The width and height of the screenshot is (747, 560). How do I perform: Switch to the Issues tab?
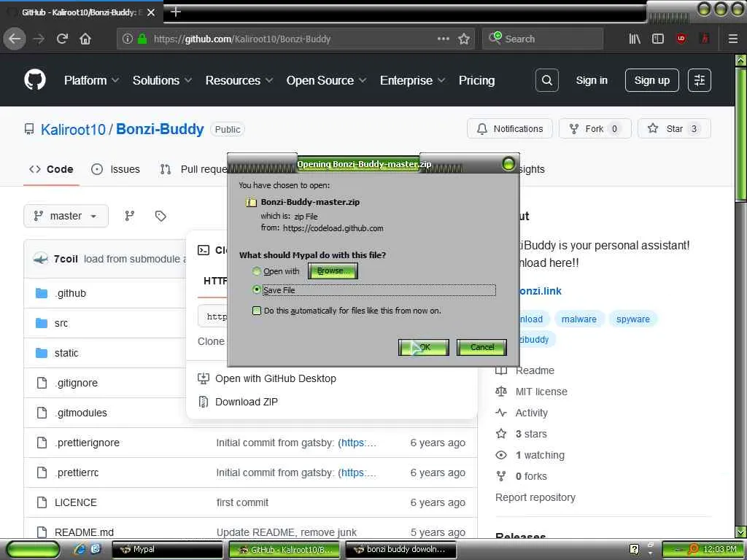116,169
